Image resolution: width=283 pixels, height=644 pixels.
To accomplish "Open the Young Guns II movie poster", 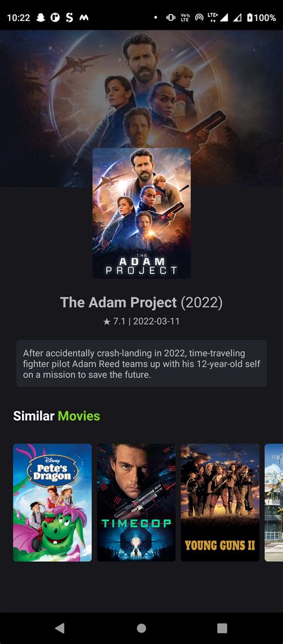I will (220, 503).
